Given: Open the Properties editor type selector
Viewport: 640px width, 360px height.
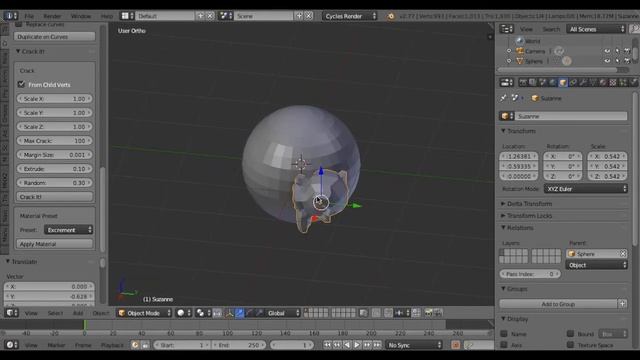Looking at the screenshot, I should pos(507,82).
